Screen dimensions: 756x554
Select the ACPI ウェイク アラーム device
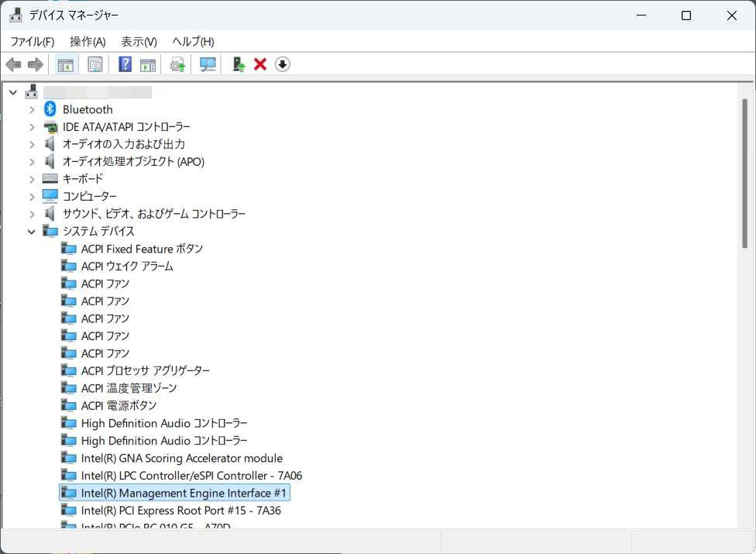pyautogui.click(x=127, y=266)
